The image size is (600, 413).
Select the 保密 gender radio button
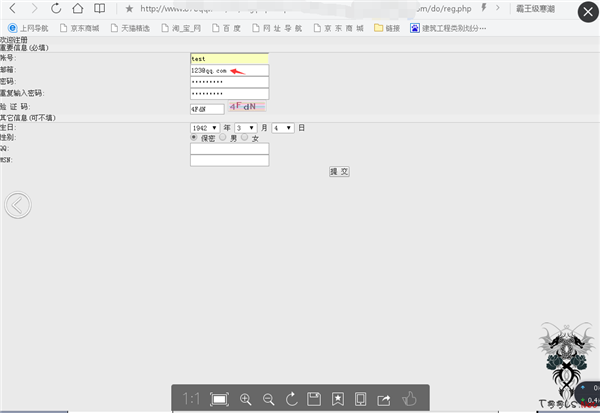tap(194, 138)
